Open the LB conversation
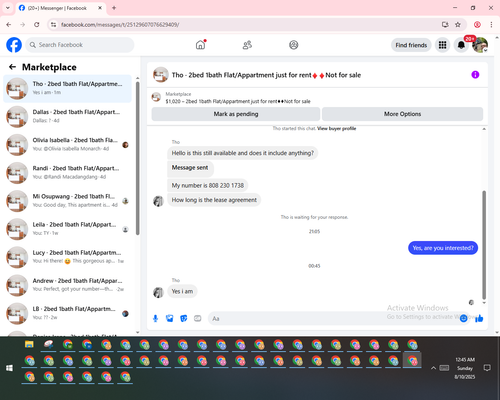This screenshot has height=400, width=500. 67,313
